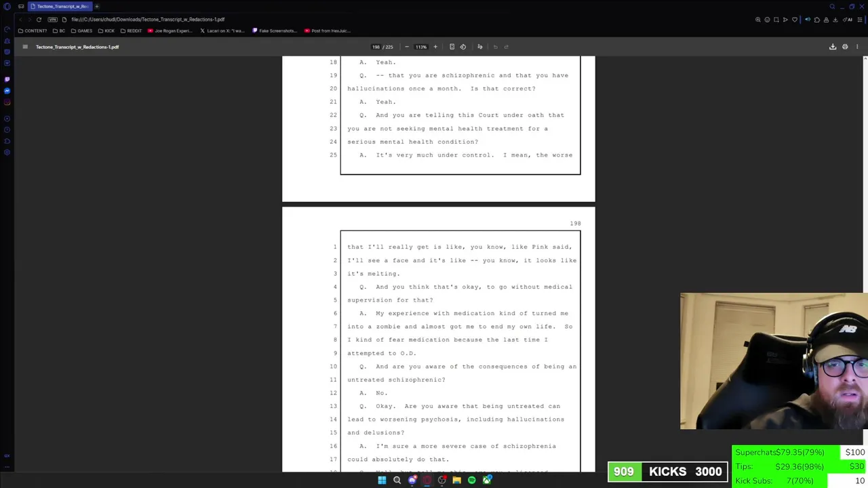Add page to favorites with heart icon
This screenshot has height=488, width=868.
pos(795,20)
